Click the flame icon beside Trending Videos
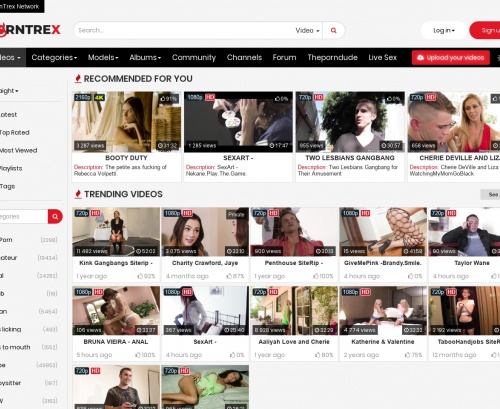Image resolution: width=500 pixels, height=409 pixels. [78, 194]
